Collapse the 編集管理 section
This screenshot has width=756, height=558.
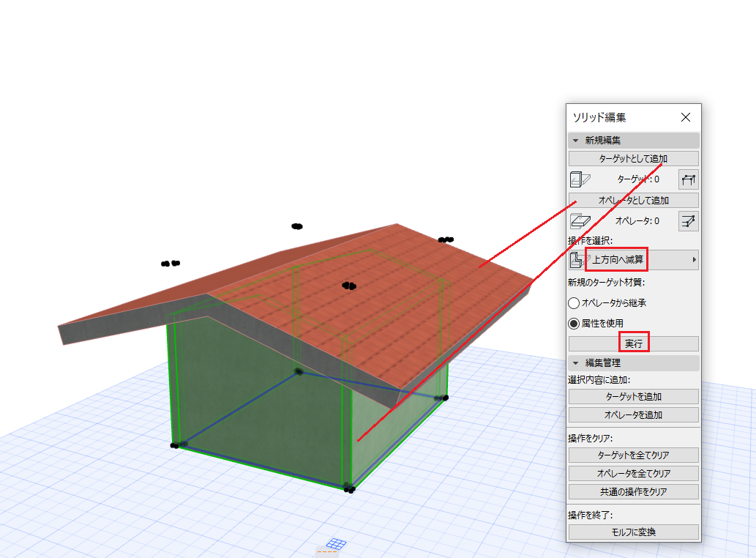[576, 362]
